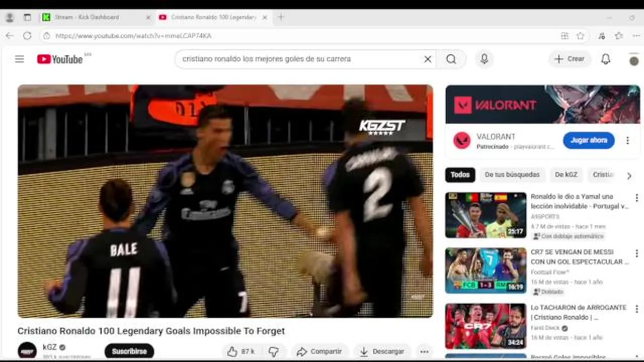Switch to Stream - Kick Dashboard tab
The width and height of the screenshot is (644, 362).
[96, 17]
